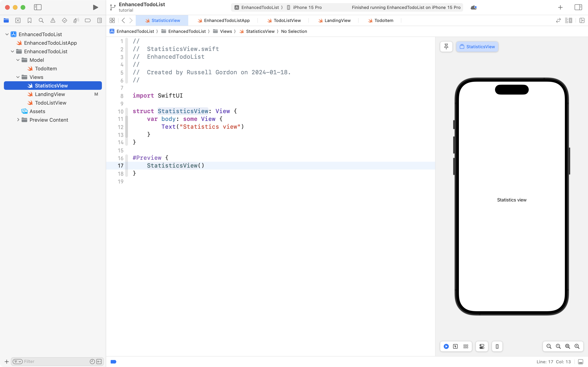Start live preview with the play icon
The width and height of the screenshot is (588, 367).
tap(446, 346)
